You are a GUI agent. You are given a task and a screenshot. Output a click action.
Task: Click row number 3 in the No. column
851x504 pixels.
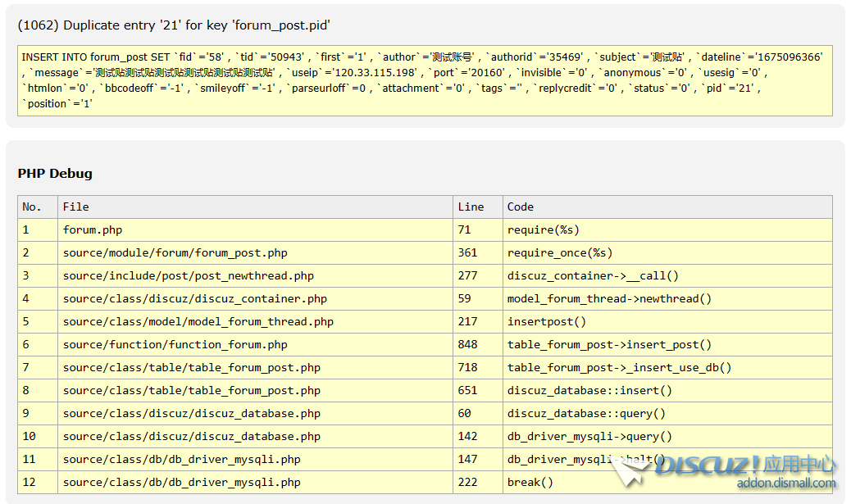(x=25, y=275)
